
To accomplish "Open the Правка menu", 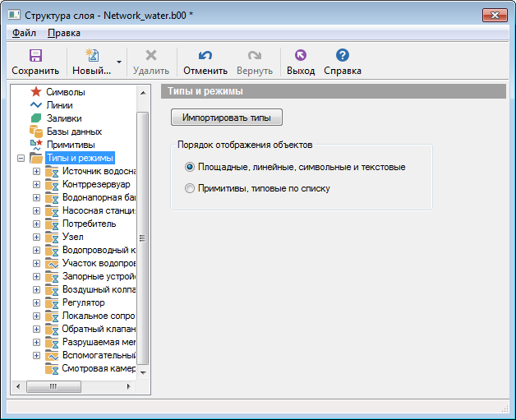I will [x=64, y=33].
